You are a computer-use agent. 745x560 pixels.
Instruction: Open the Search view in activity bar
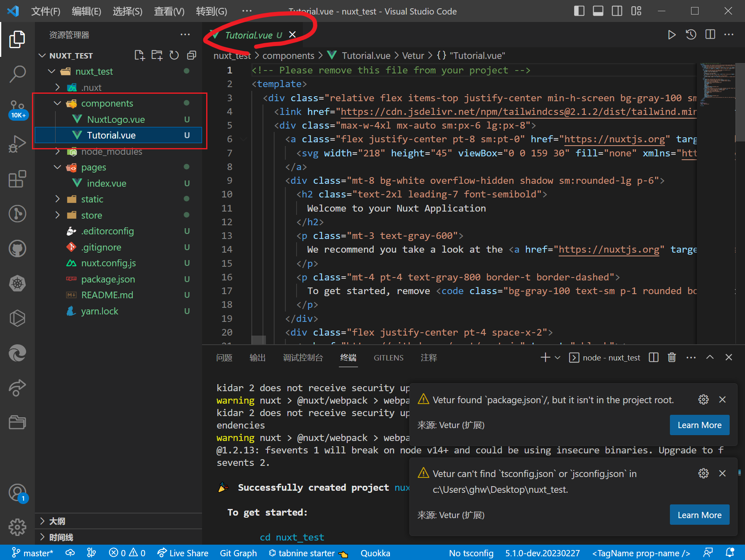tap(17, 74)
